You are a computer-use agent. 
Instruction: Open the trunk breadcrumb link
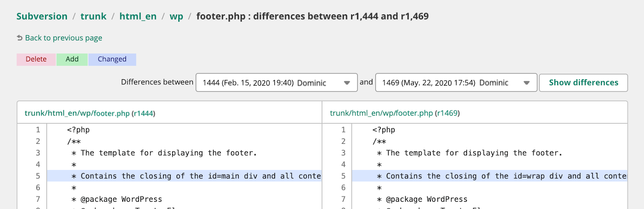point(93,16)
